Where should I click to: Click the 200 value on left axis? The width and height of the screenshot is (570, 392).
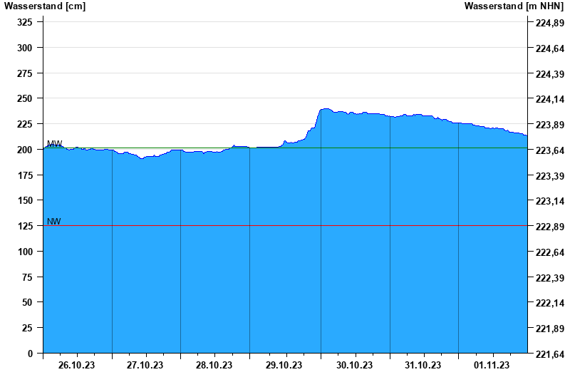pyautogui.click(x=25, y=150)
